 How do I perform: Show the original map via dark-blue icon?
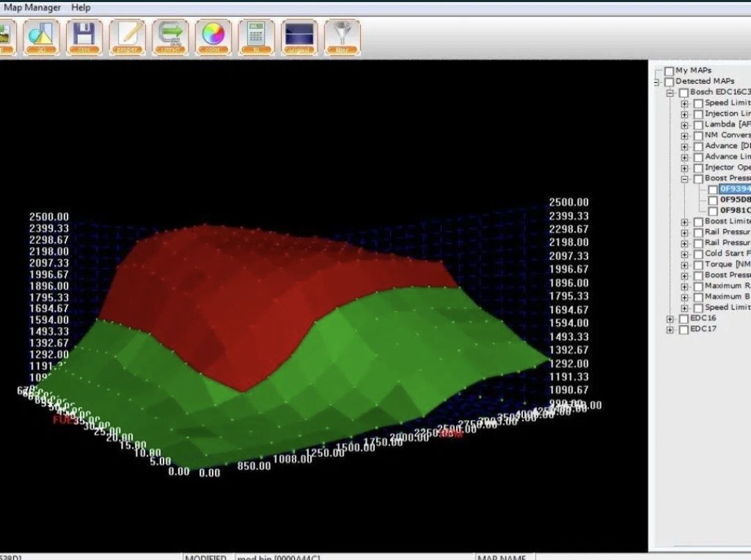coord(299,37)
